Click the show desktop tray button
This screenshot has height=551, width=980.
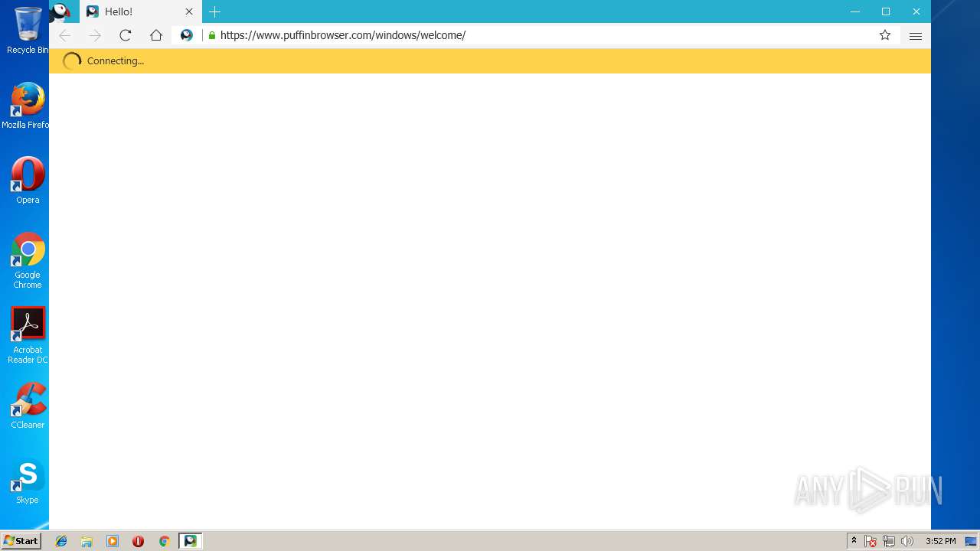(971, 541)
